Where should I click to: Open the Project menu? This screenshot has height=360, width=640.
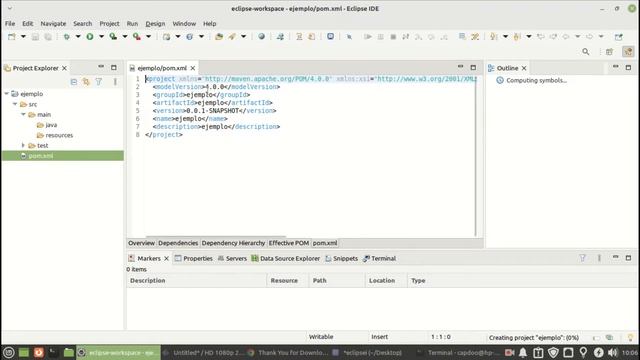point(109,24)
